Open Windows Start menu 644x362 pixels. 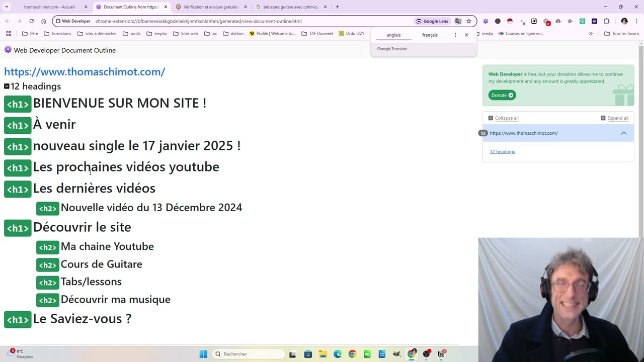coord(203,354)
